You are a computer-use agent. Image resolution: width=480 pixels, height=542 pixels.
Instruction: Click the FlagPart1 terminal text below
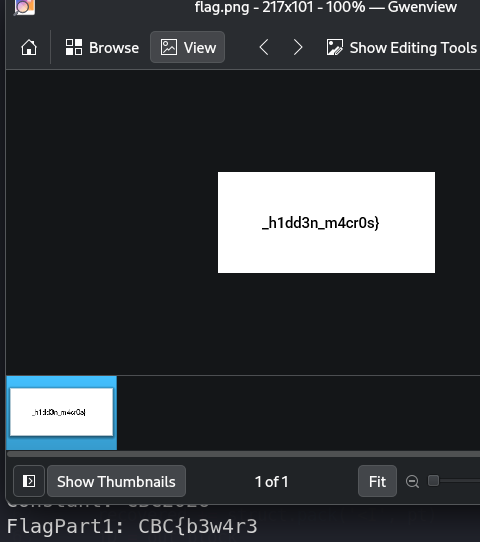click(132, 526)
